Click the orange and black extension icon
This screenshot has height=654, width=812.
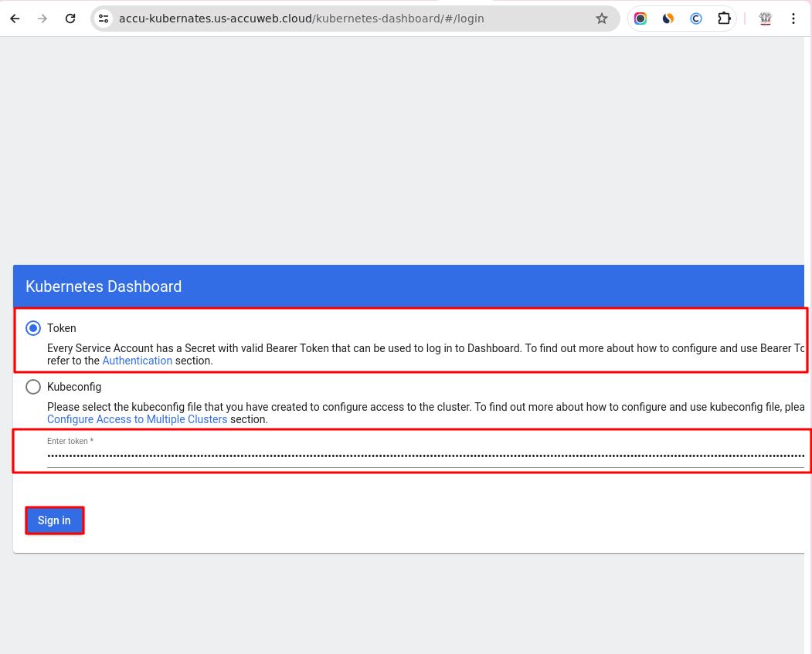668,19
